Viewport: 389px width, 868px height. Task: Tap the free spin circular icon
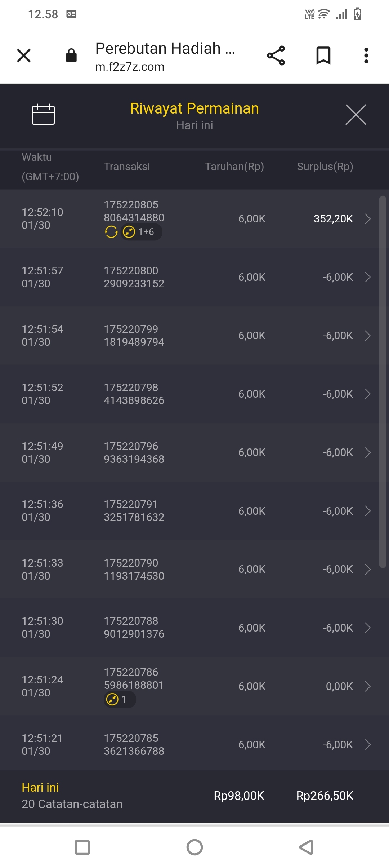pyautogui.click(x=111, y=232)
